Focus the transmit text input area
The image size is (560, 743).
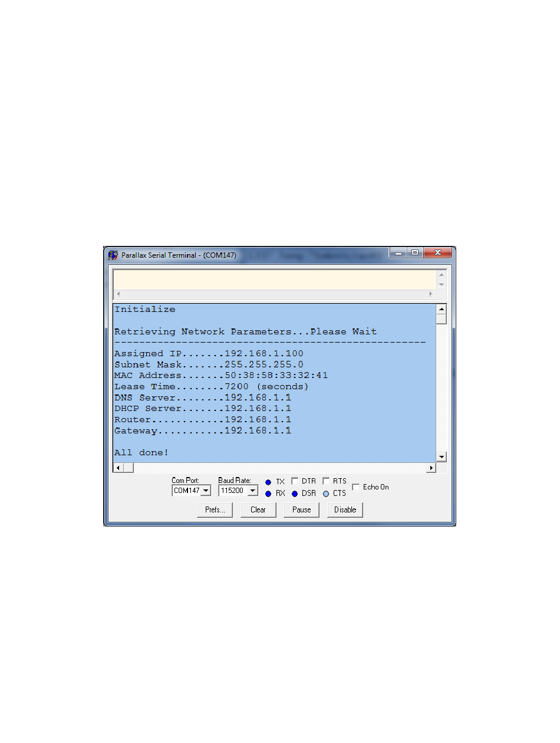point(274,280)
